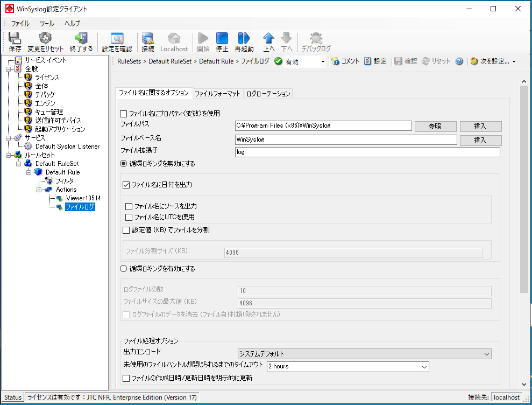Select デバッグ node in the tree
This screenshot has width=532, height=405.
click(x=45, y=94)
